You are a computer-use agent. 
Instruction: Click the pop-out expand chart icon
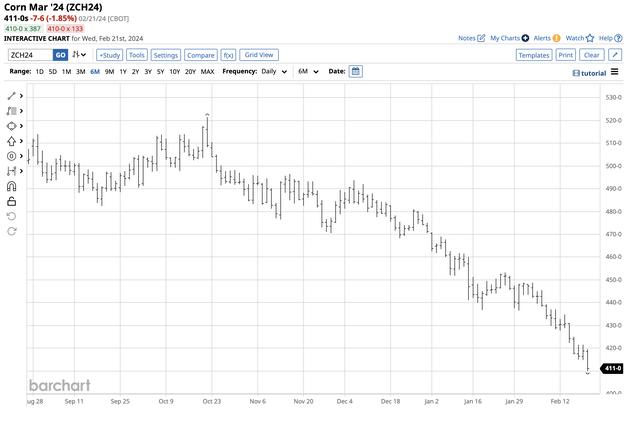615,55
